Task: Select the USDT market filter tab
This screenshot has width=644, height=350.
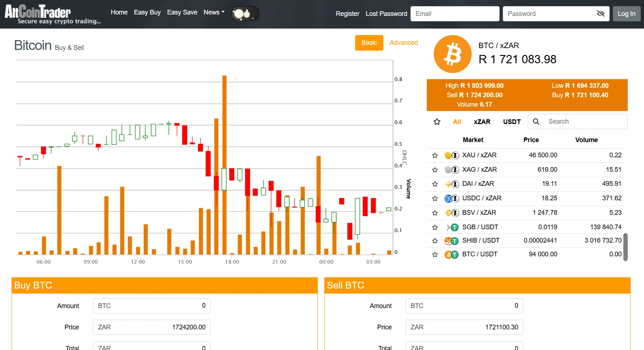Action: click(512, 122)
